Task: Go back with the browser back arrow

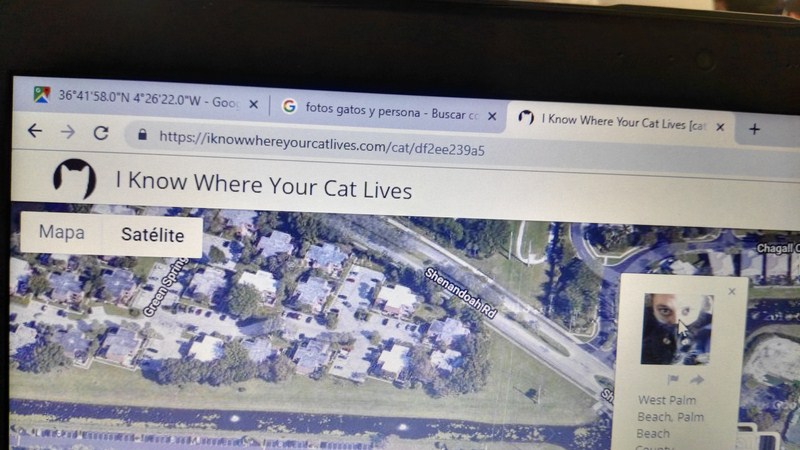Action: click(x=35, y=131)
